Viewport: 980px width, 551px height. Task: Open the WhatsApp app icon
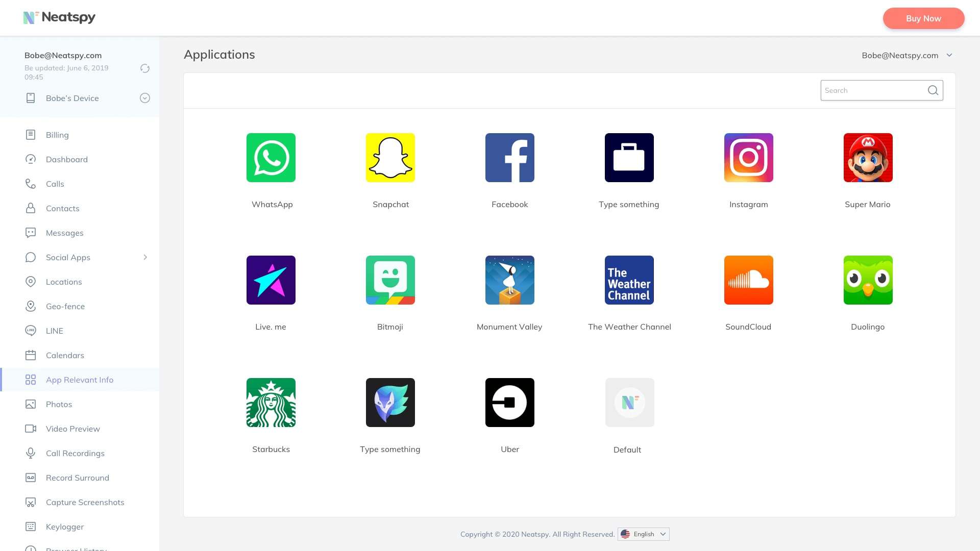click(271, 158)
